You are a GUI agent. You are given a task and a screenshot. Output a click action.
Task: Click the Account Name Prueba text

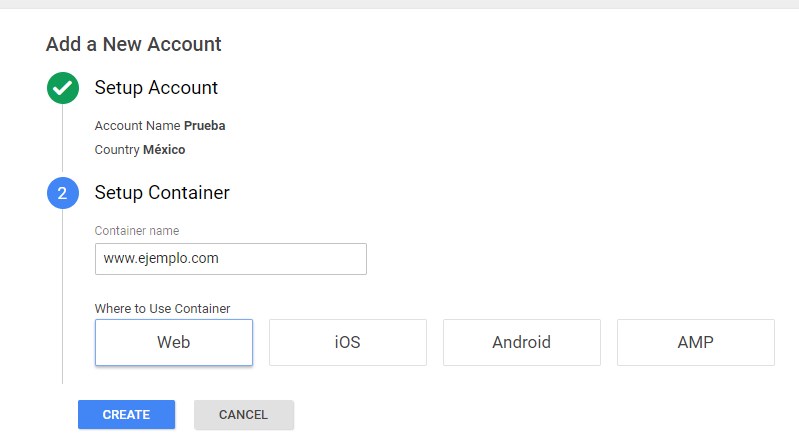click(x=160, y=125)
